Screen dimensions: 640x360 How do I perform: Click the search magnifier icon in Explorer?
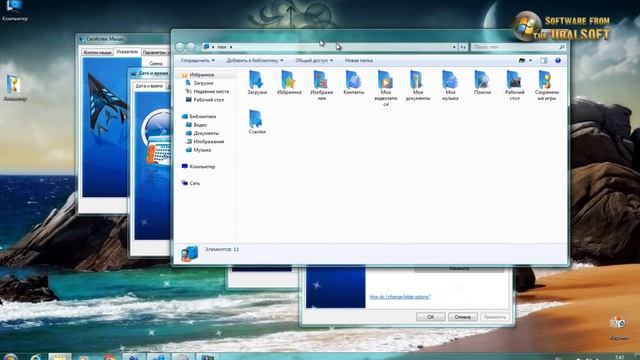562,47
